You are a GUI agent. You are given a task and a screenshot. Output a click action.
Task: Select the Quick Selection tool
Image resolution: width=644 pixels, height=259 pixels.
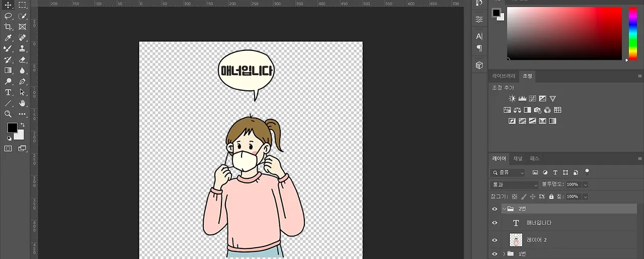22,16
